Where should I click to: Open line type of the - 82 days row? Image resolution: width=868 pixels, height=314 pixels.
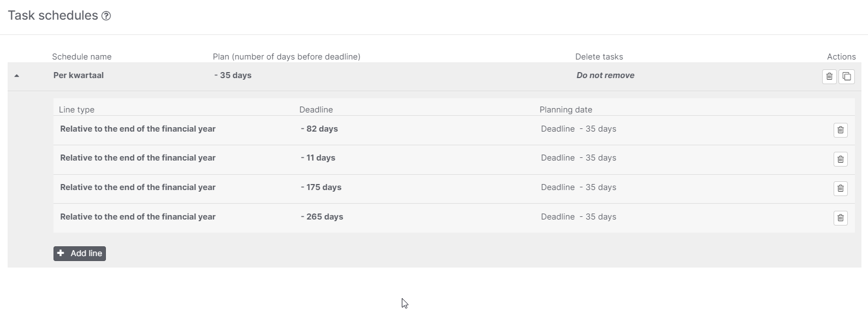pyautogui.click(x=138, y=129)
